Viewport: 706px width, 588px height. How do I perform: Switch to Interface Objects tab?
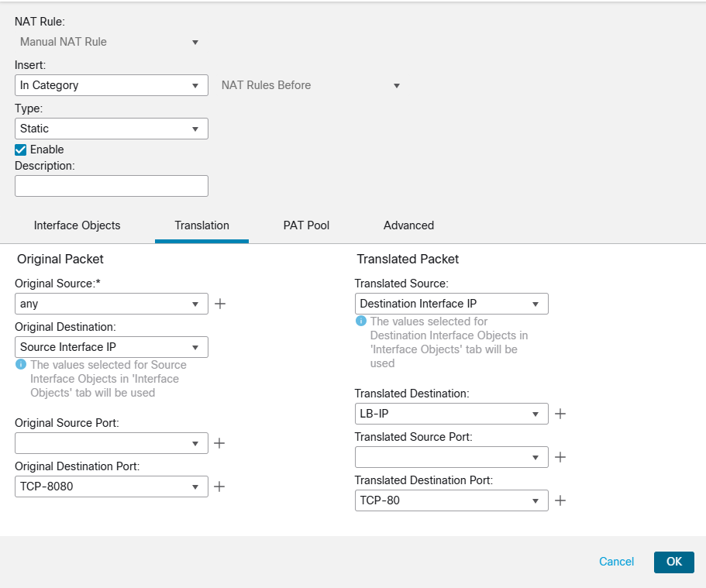point(77,225)
